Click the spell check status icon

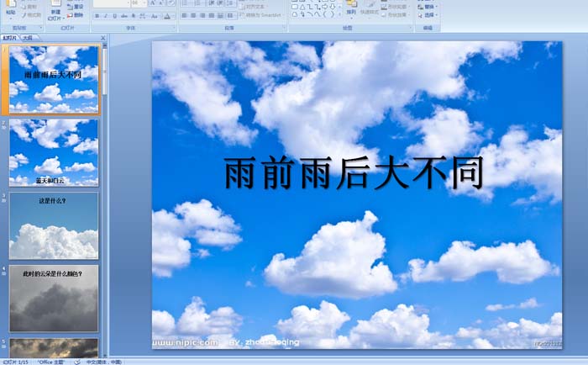(77, 362)
